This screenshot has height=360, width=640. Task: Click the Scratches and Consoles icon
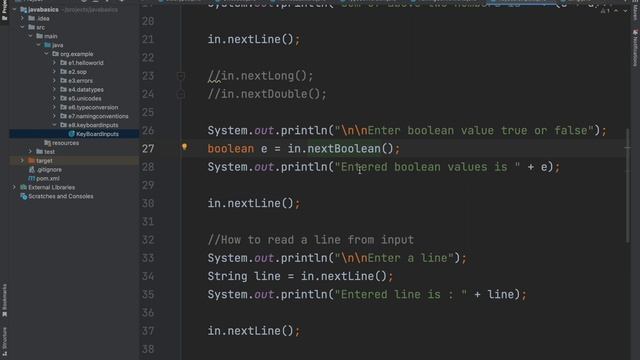(x=23, y=196)
